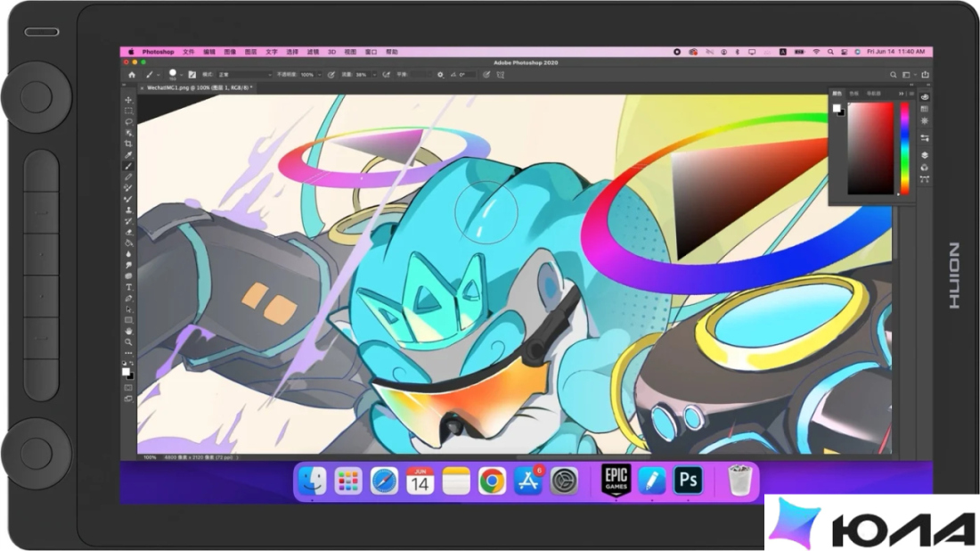Open the Wi-Fi status menu
Viewport: 980px width, 551px height.
(816, 52)
